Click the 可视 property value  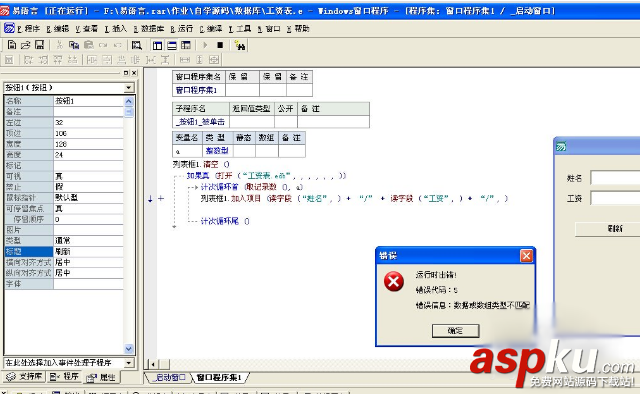[x=88, y=176]
